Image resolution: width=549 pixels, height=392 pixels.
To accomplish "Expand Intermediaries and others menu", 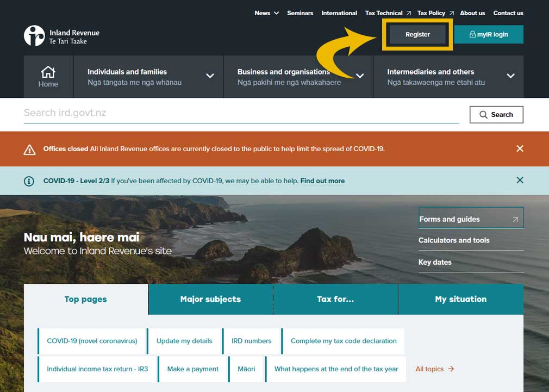I will coord(510,77).
